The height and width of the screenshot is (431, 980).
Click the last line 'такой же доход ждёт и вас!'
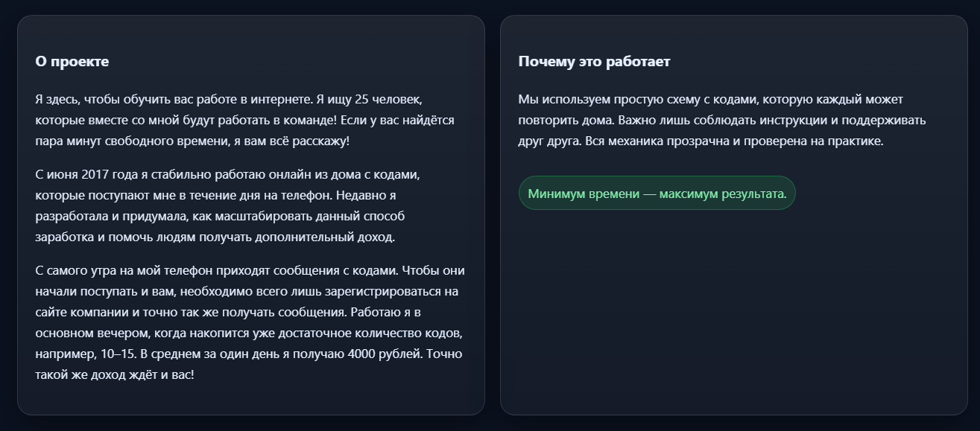pyautogui.click(x=115, y=374)
